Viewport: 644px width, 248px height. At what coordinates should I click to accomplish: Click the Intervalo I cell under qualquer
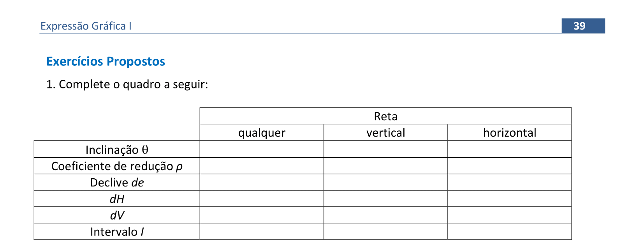pos(262,231)
